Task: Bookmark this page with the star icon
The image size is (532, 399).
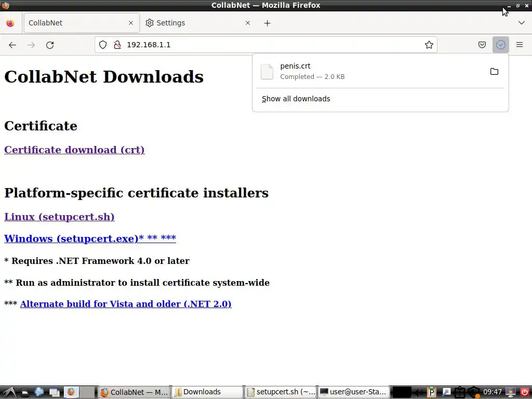Action: click(429, 45)
